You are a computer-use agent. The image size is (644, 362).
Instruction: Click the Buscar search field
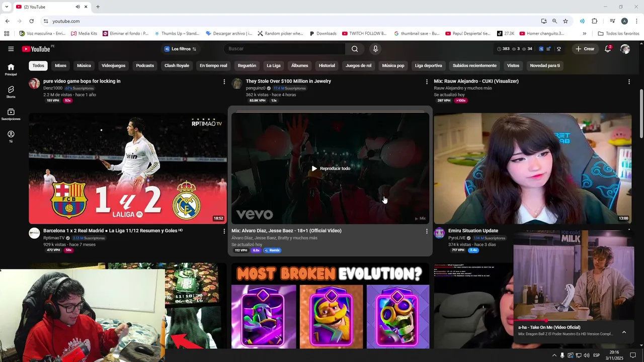coord(285,49)
